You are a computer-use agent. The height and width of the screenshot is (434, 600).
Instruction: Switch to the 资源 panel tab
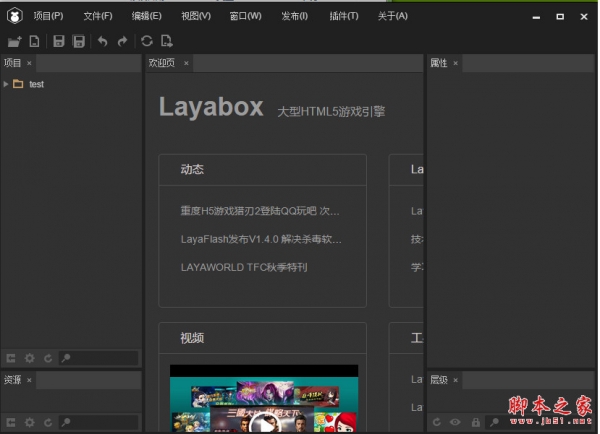coord(12,380)
